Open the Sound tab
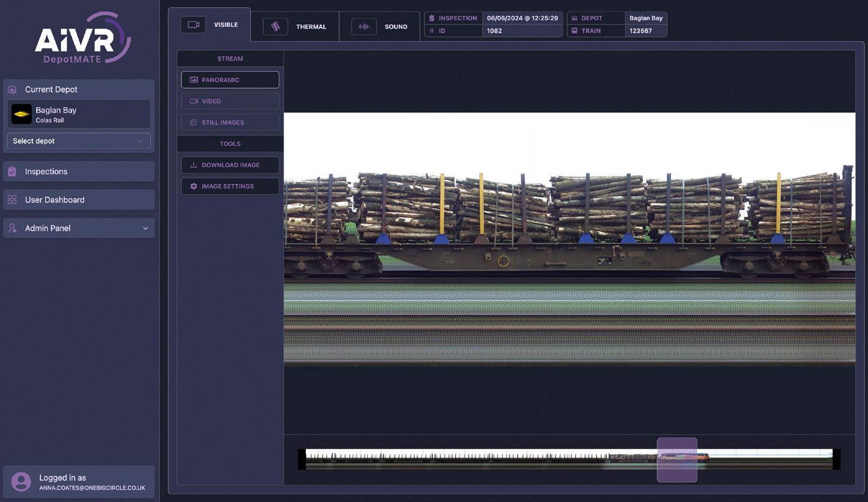Image resolution: width=868 pixels, height=502 pixels. point(380,27)
